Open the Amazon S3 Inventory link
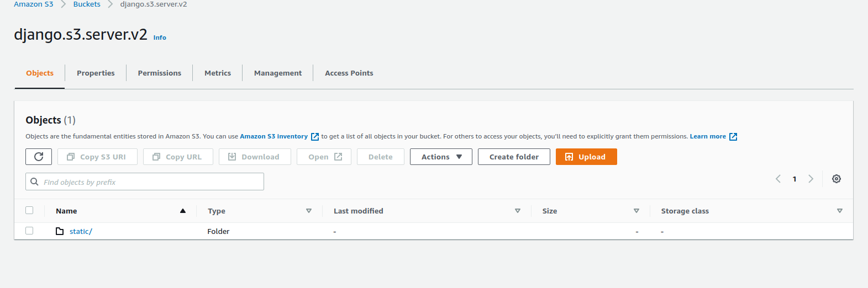The width and height of the screenshot is (868, 288). 273,136
